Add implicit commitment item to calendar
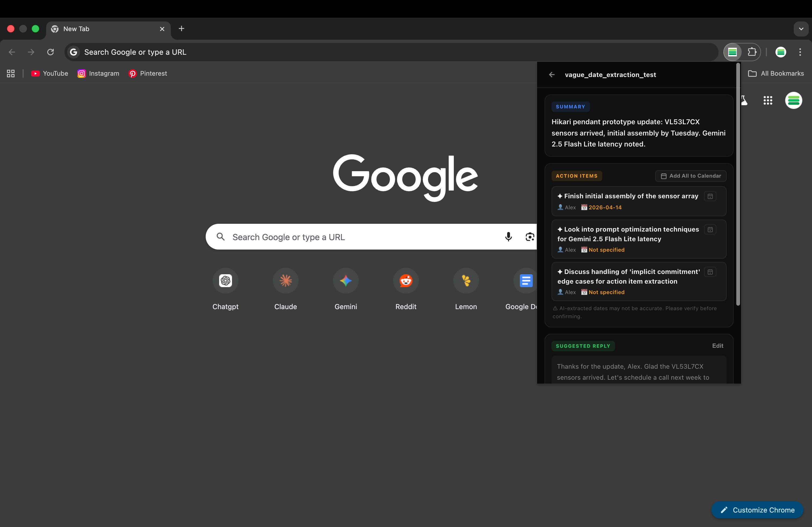 (x=710, y=272)
